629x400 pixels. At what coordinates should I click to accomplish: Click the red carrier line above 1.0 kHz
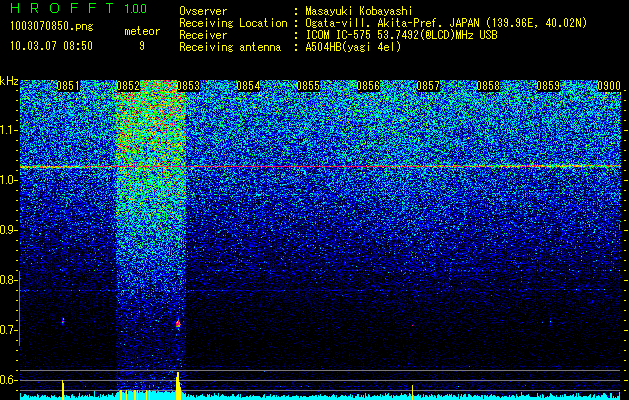pos(320,166)
